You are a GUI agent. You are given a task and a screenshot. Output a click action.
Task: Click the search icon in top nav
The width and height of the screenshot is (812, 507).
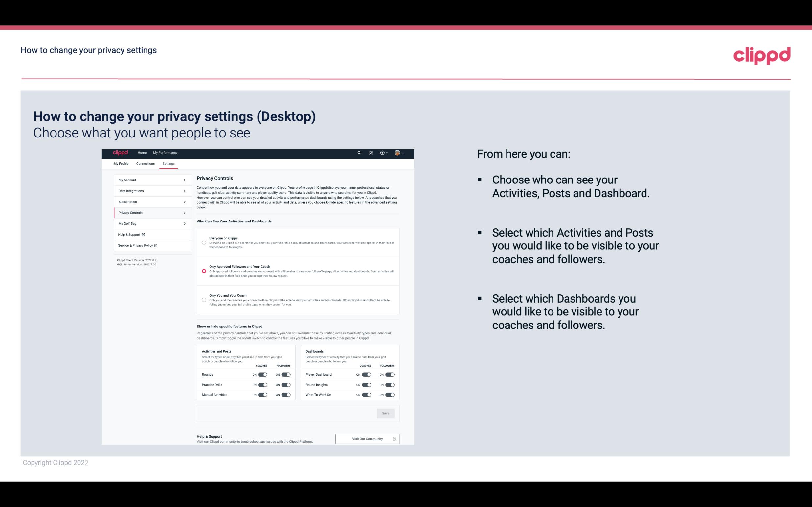point(359,153)
